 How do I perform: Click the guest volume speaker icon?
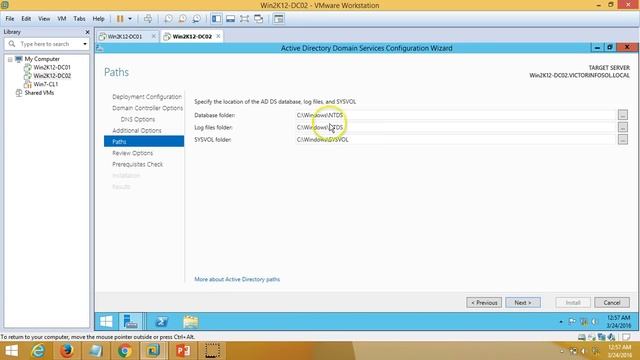[x=595, y=322]
